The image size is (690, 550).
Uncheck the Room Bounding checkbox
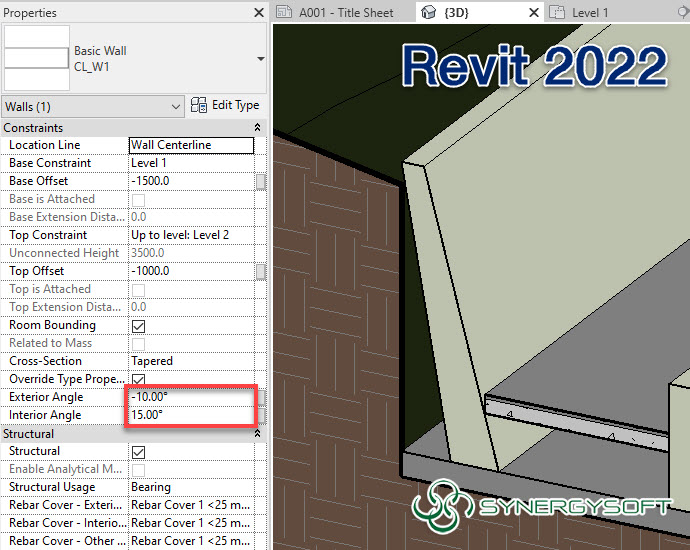(x=139, y=326)
